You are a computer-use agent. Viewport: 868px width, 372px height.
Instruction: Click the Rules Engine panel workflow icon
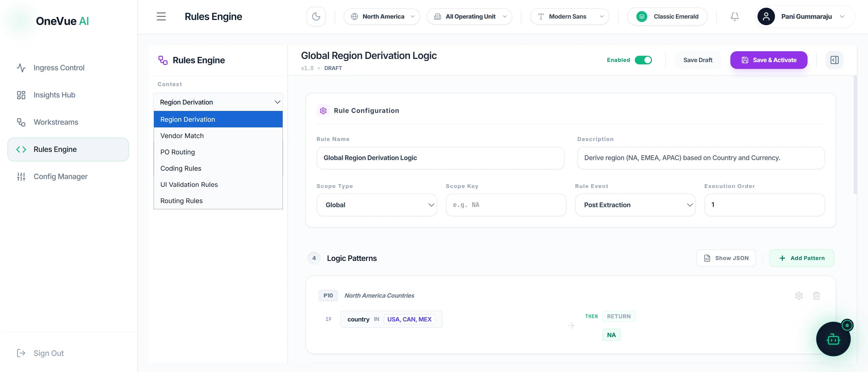(x=163, y=60)
